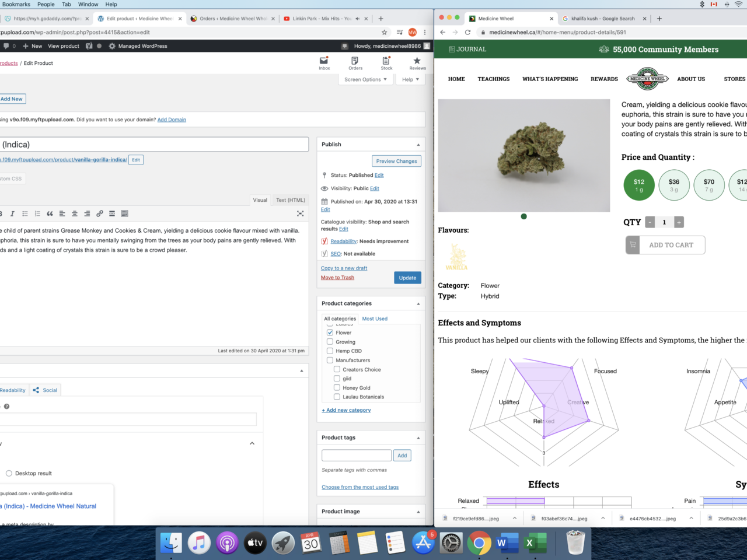This screenshot has height=560, width=747.
Task: Reload the Medicine Wheel page in the right browser
Action: 467,33
